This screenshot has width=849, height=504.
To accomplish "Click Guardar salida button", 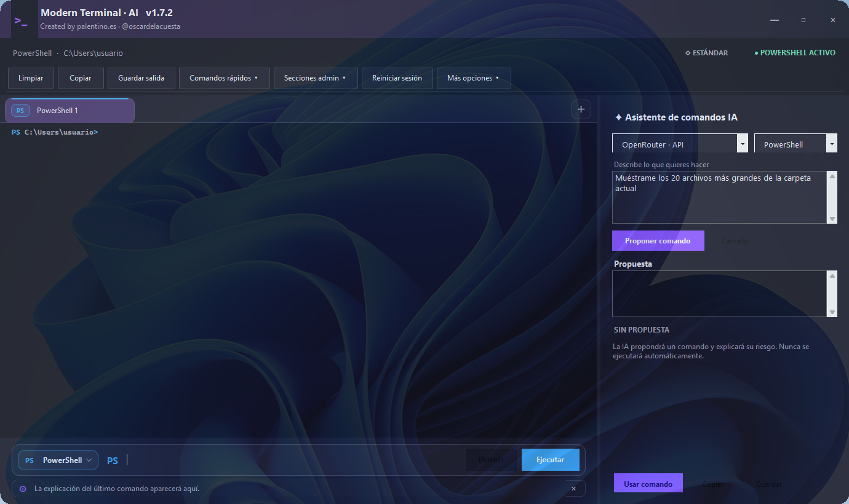I will 141,78.
